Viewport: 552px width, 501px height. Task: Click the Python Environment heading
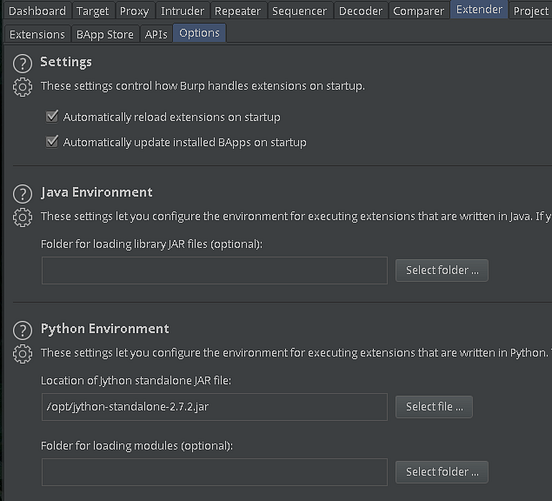[105, 329]
